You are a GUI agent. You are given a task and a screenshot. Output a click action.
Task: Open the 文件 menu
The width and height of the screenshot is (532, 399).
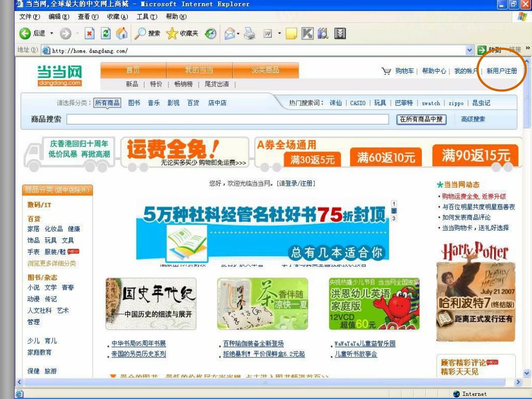(x=30, y=17)
